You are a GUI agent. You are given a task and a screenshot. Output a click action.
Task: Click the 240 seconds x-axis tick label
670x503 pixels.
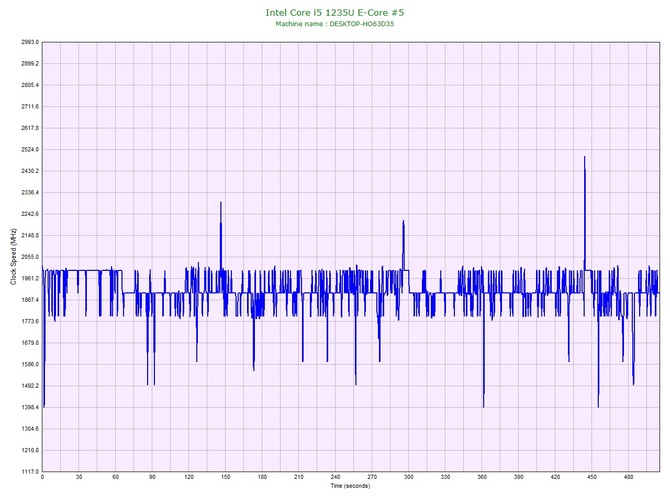tap(335, 477)
